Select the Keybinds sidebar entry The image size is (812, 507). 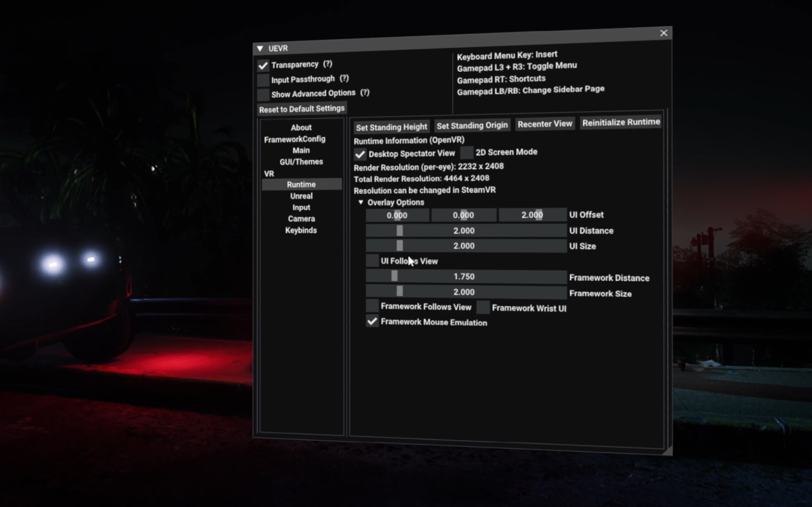[x=301, y=230]
